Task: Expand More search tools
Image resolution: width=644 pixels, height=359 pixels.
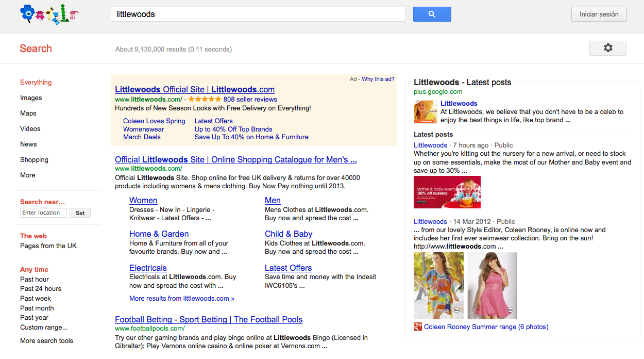Action: tap(47, 340)
